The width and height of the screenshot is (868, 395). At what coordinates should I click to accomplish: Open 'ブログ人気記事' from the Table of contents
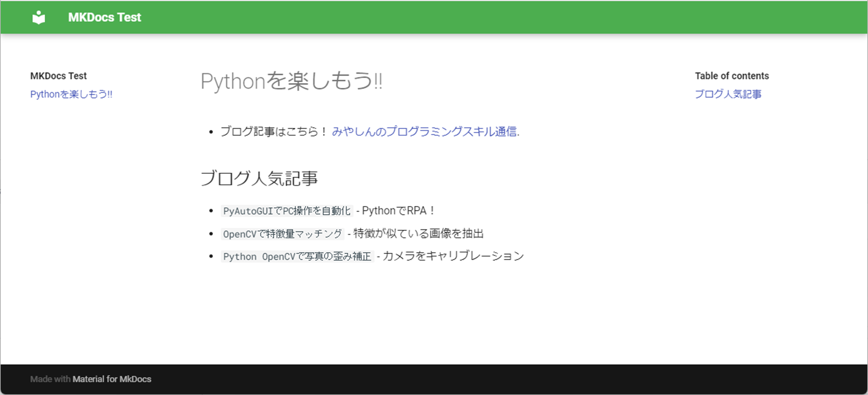click(728, 94)
